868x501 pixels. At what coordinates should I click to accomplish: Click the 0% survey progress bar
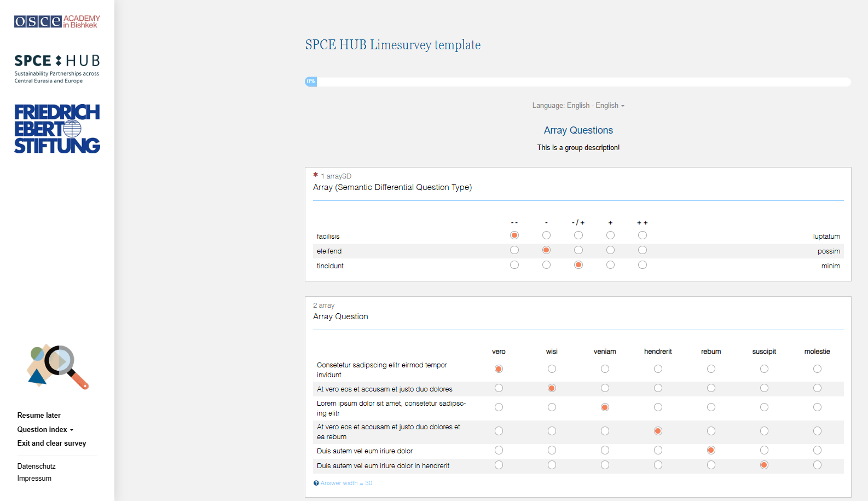[x=577, y=82]
